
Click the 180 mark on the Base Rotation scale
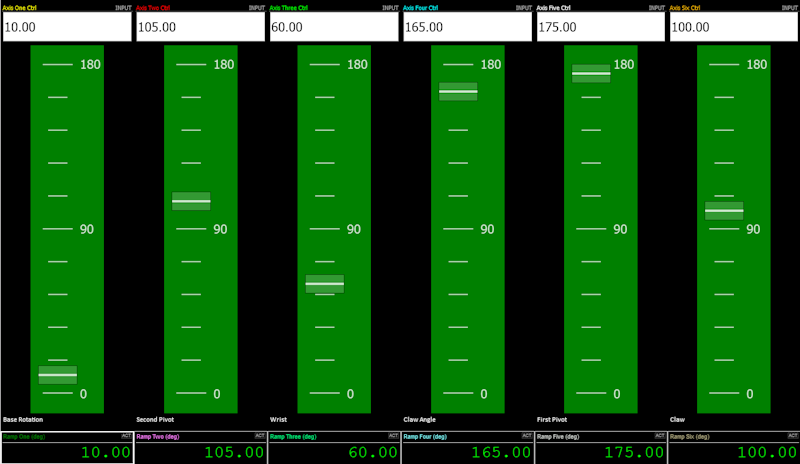coord(90,64)
